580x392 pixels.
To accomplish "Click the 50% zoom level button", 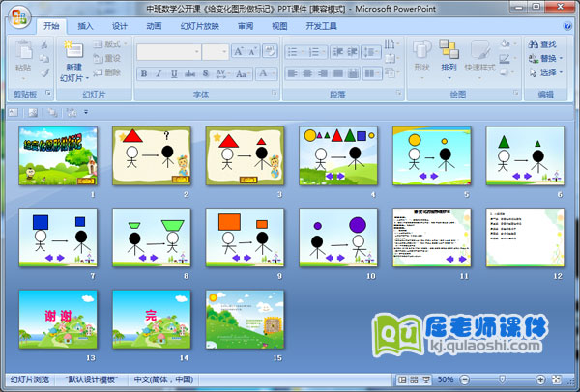I will pos(446,380).
